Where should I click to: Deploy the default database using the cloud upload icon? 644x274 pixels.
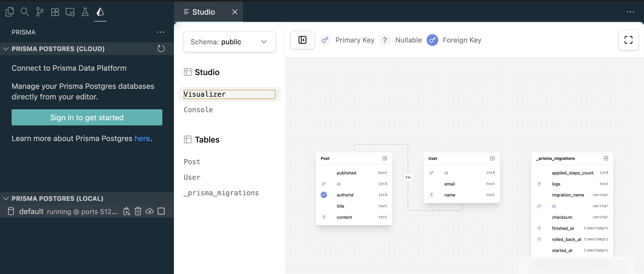point(149,211)
